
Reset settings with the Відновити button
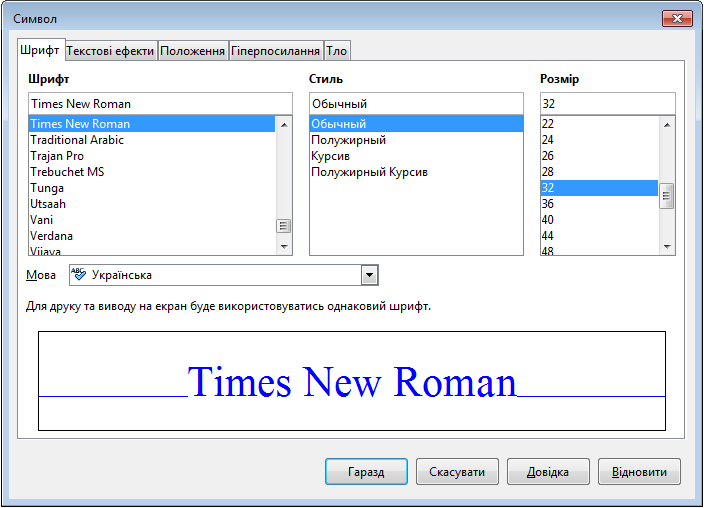pyautogui.click(x=639, y=472)
